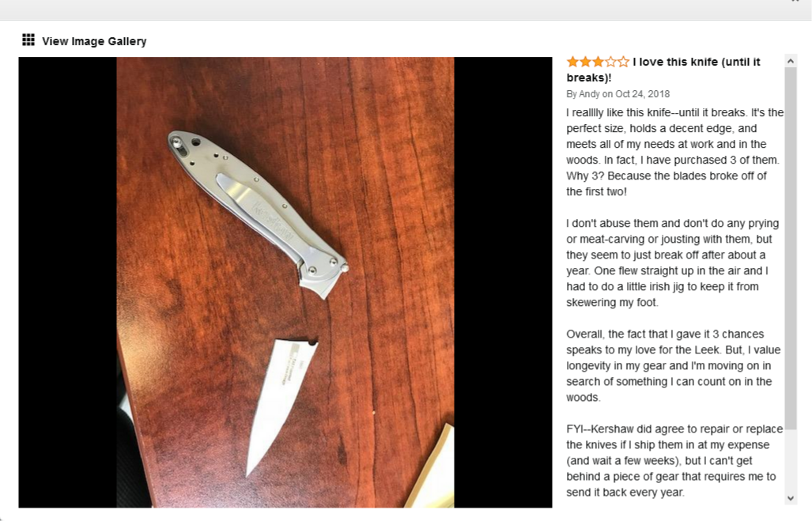Close the image popup with the X
This screenshot has width=812, height=521.
coord(795,1)
